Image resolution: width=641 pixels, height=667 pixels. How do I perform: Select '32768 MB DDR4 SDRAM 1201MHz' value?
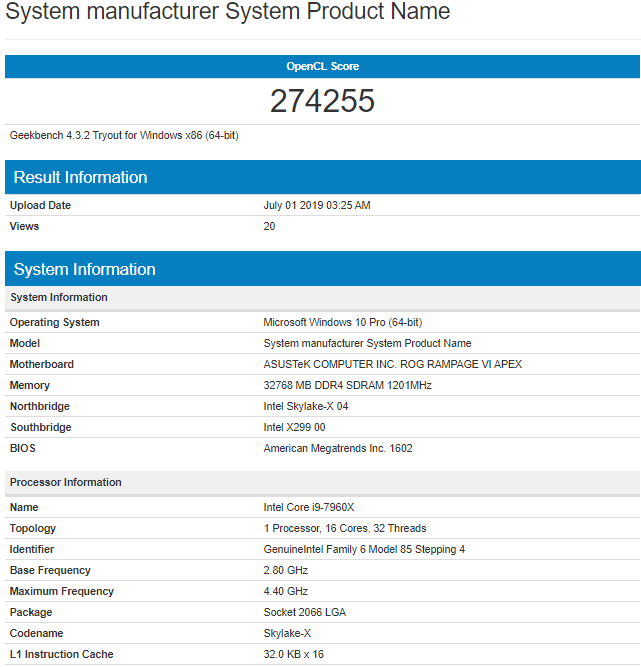(x=348, y=385)
